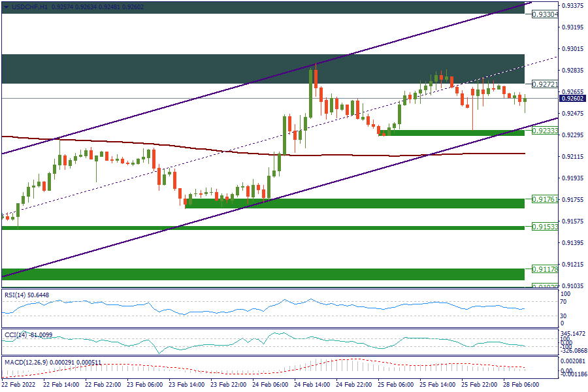Viewport: 588px width, 392px height.
Task: Click the CCI(14) indicator label
Action: pyautogui.click(x=16, y=335)
